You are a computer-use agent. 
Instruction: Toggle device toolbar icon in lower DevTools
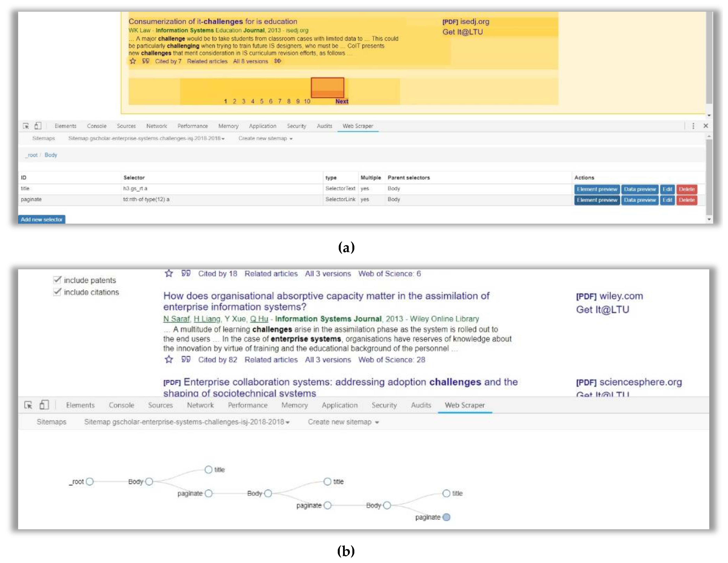(44, 405)
